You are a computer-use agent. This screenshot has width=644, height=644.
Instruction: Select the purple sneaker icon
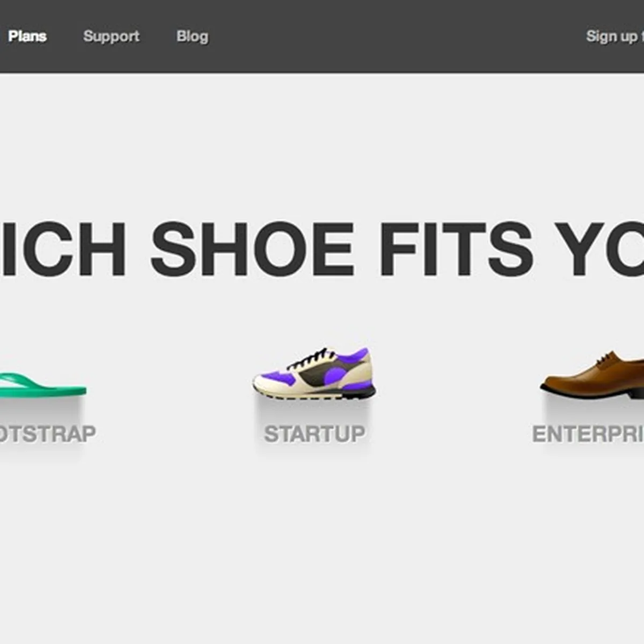pyautogui.click(x=314, y=374)
